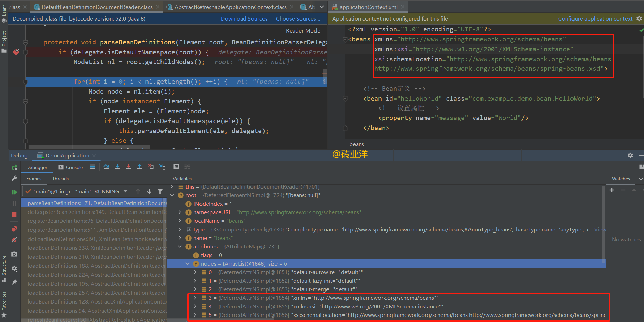644x322 pixels.
Task: Pause the program execution
Action: (14, 203)
